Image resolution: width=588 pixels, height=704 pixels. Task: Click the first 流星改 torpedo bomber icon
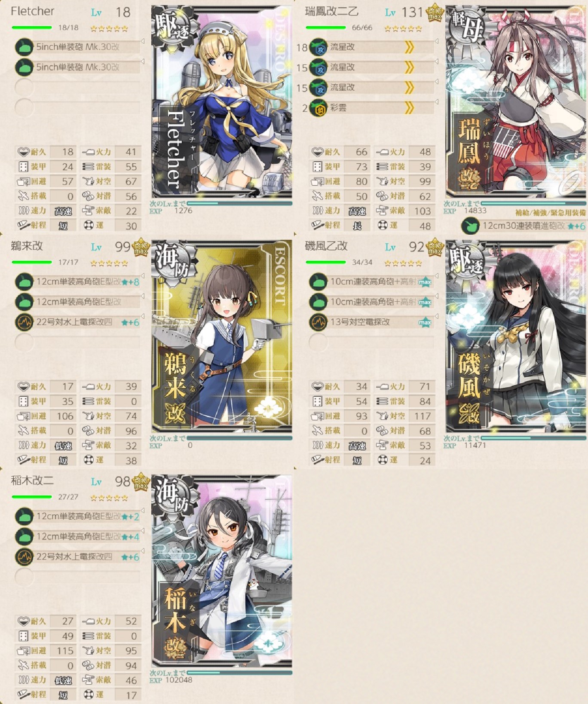point(318,47)
